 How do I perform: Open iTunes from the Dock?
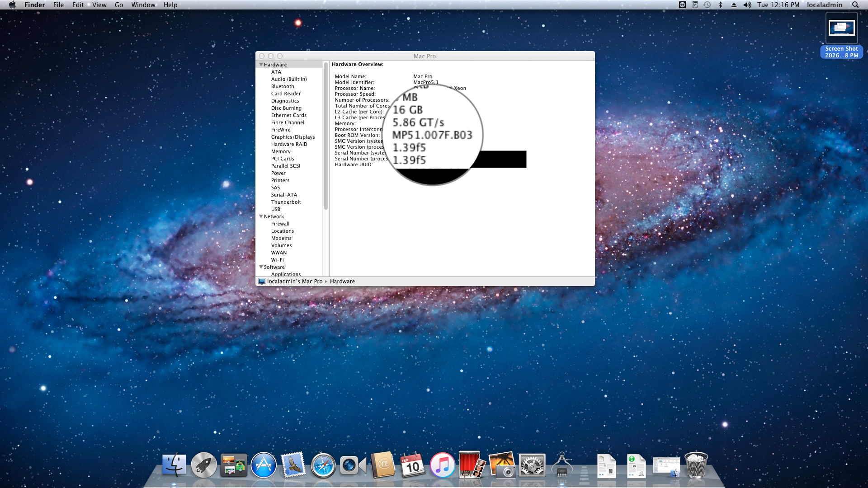tap(442, 465)
